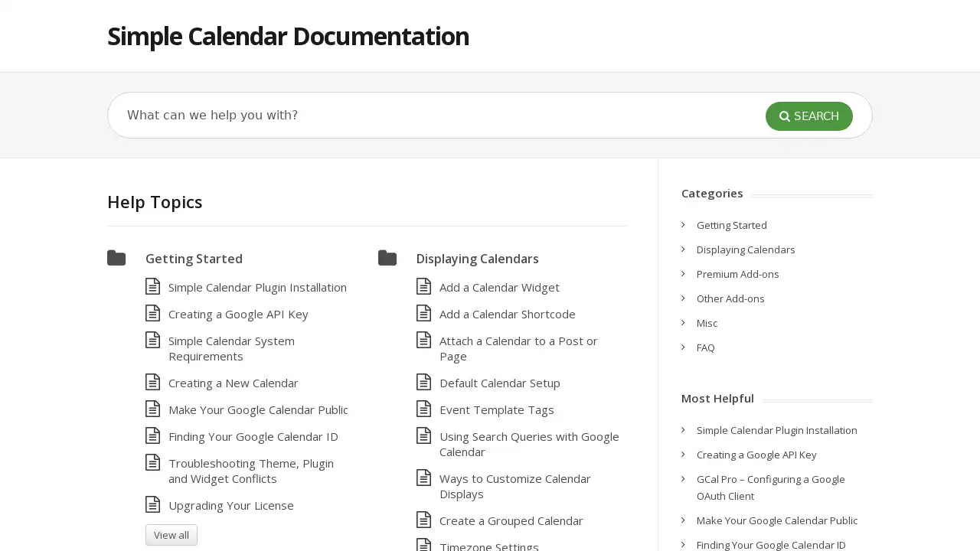
Task: Select Misc category
Action: click(x=707, y=323)
